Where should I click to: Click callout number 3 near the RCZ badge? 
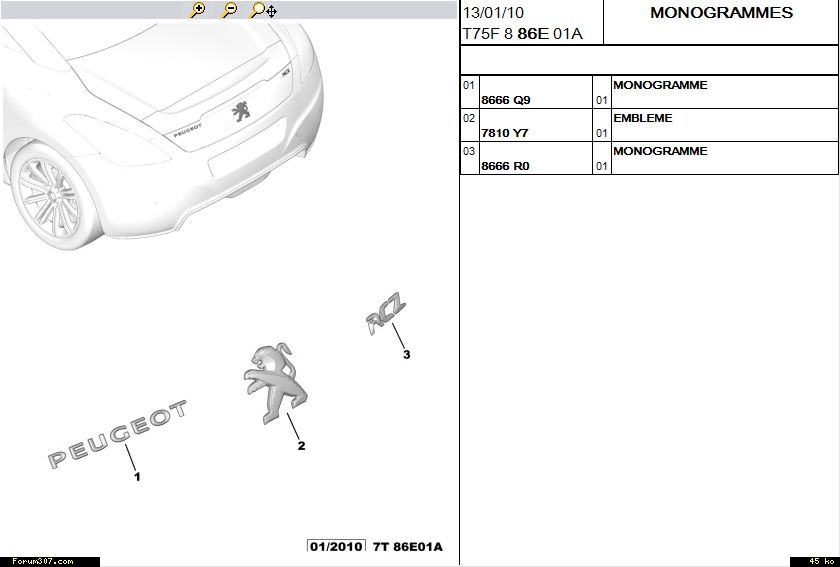(406, 354)
